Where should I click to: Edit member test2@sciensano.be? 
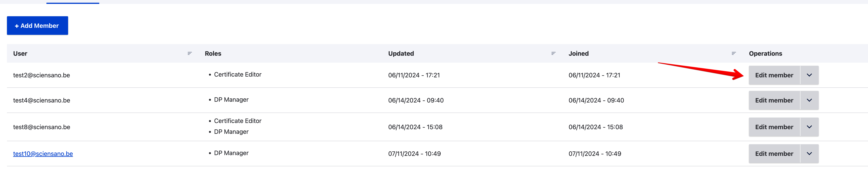[x=774, y=75]
